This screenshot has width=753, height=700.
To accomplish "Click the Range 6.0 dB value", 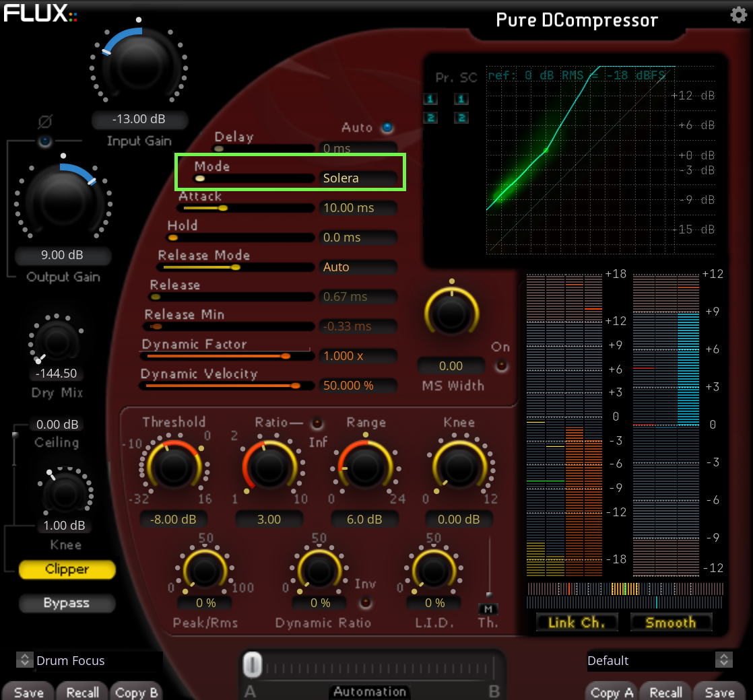I will (x=364, y=519).
